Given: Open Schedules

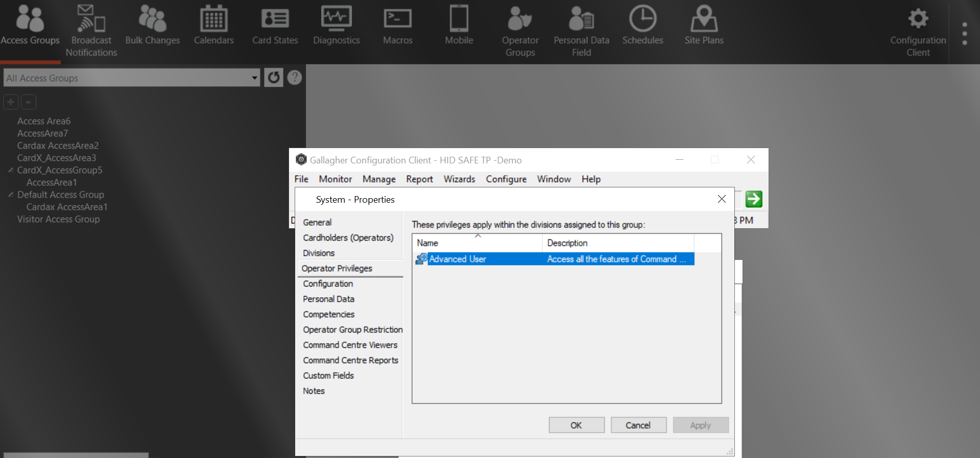Looking at the screenshot, I should [x=643, y=26].
